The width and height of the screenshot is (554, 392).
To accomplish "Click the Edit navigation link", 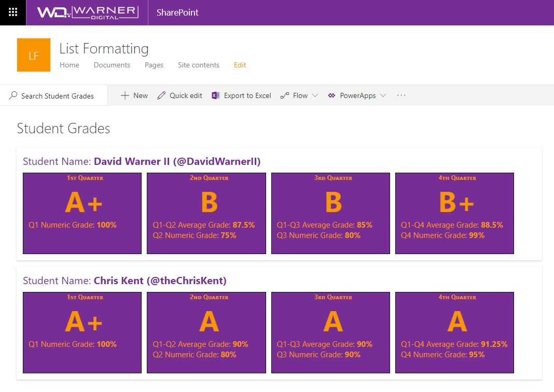I will tap(240, 65).
